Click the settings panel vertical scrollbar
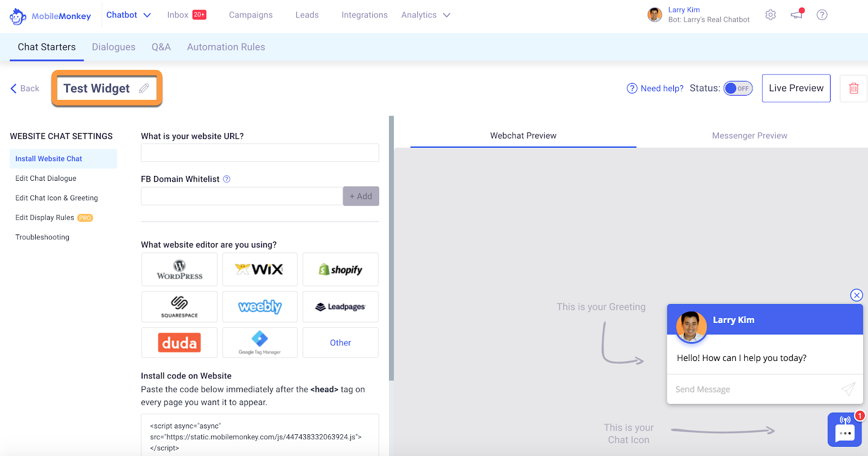The width and height of the screenshot is (868, 456). (x=391, y=248)
